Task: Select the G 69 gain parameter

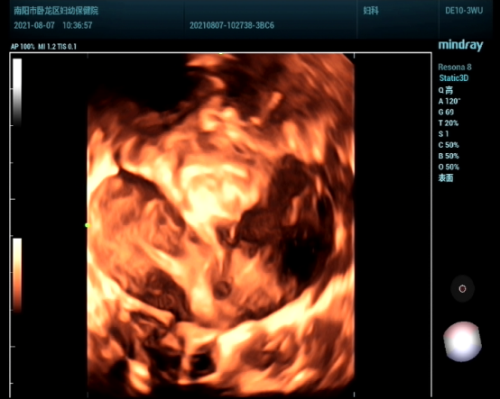Action: (x=446, y=112)
